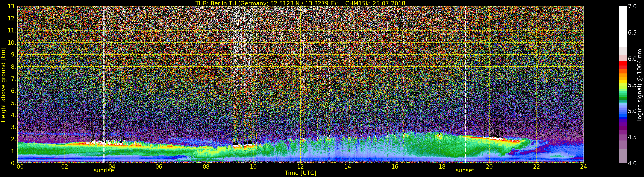644x177 pixels.
Task: Select the "4.5" colorbar tick label
Action: 632,137
